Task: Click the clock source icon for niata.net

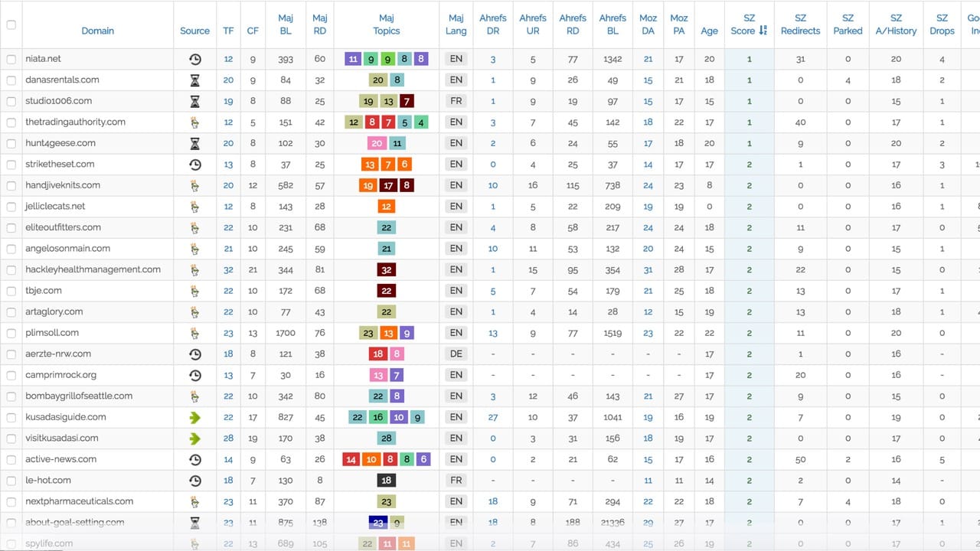Action: [x=195, y=58]
